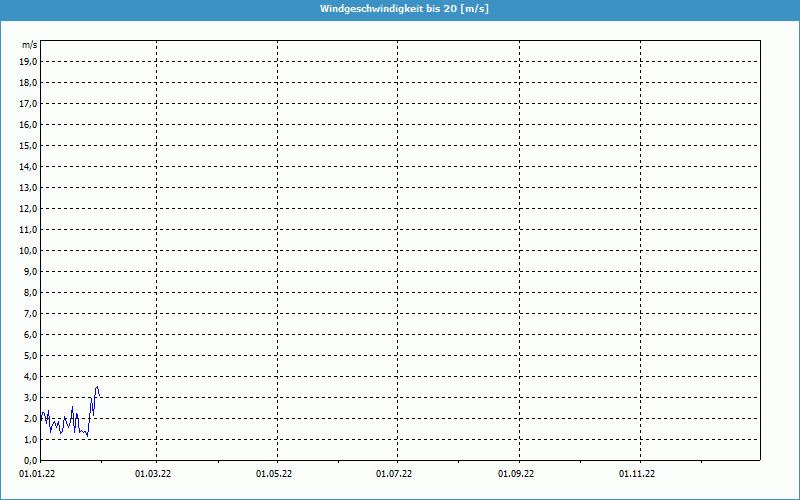
Task: Click the 01.03.22 date label
Action: tap(153, 474)
